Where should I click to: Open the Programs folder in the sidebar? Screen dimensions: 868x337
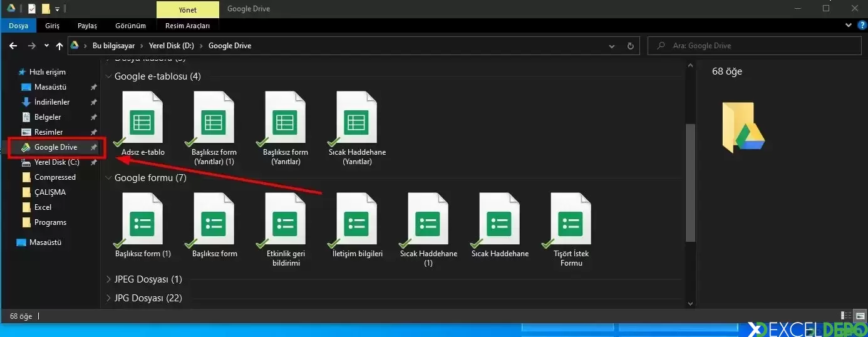point(51,222)
